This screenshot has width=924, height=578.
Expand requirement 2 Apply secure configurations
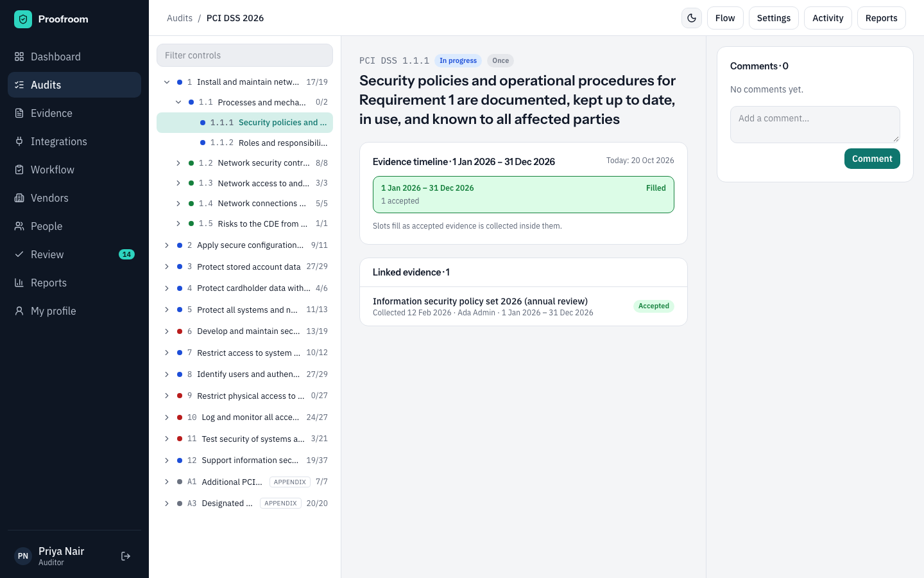(x=167, y=245)
